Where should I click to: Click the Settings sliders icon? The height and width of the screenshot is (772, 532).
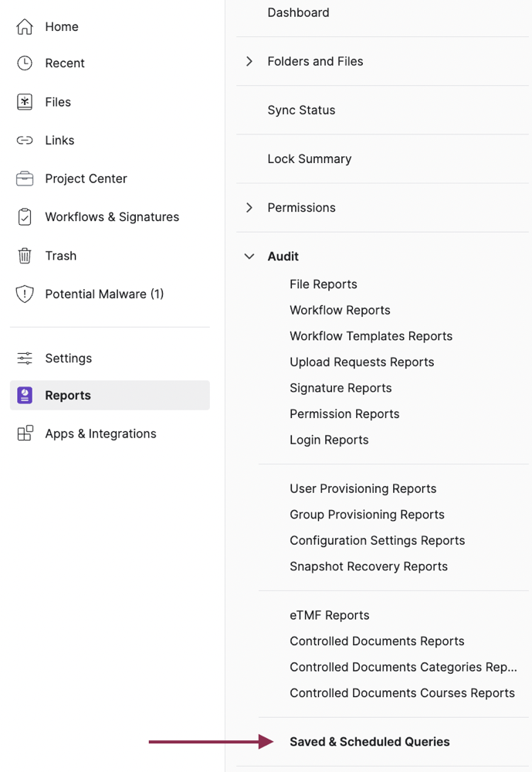[25, 359]
